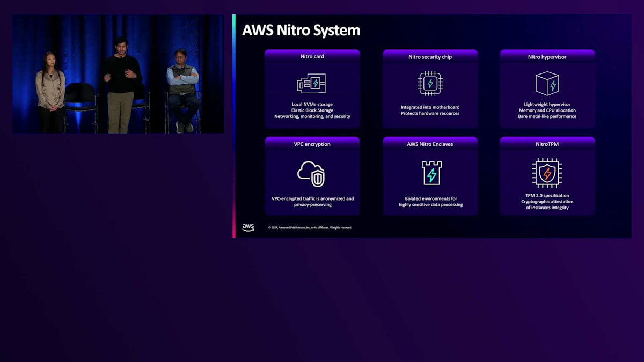The image size is (644, 362).
Task: Click the Nitro card circuit board icon
Action: pos(311,83)
